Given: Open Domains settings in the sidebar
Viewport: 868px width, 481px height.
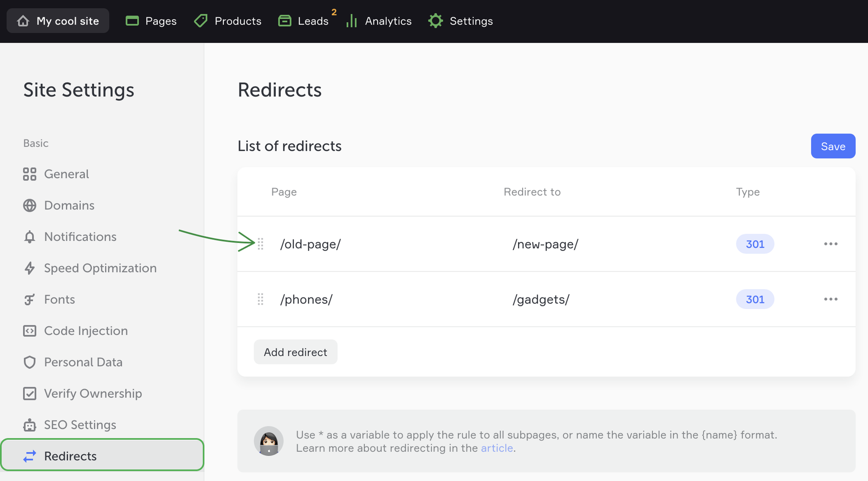Looking at the screenshot, I should [x=69, y=205].
